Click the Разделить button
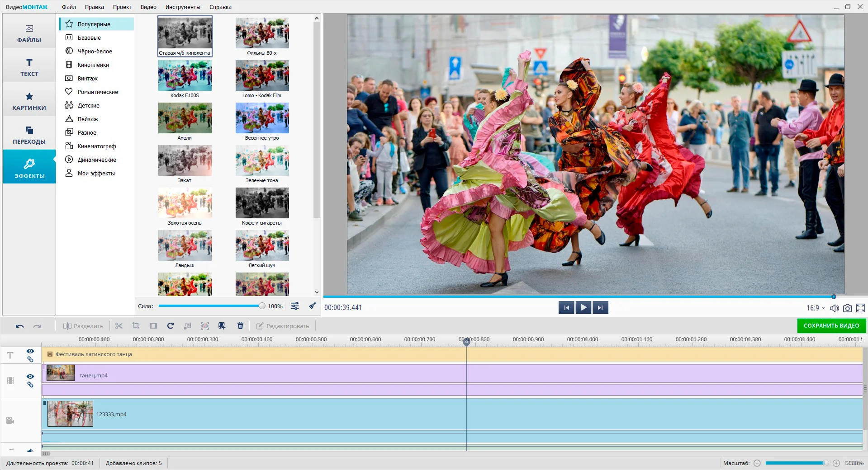Viewport: 868px width, 470px height. click(x=83, y=326)
